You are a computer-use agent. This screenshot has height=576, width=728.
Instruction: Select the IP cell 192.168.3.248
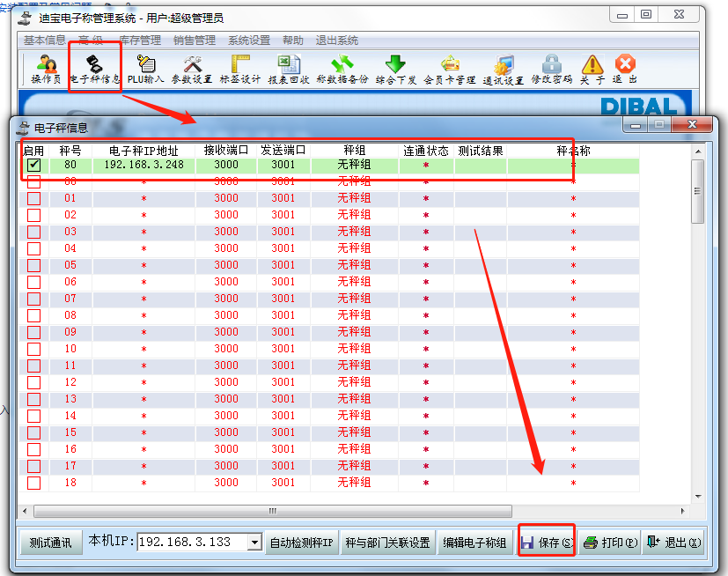tap(144, 165)
